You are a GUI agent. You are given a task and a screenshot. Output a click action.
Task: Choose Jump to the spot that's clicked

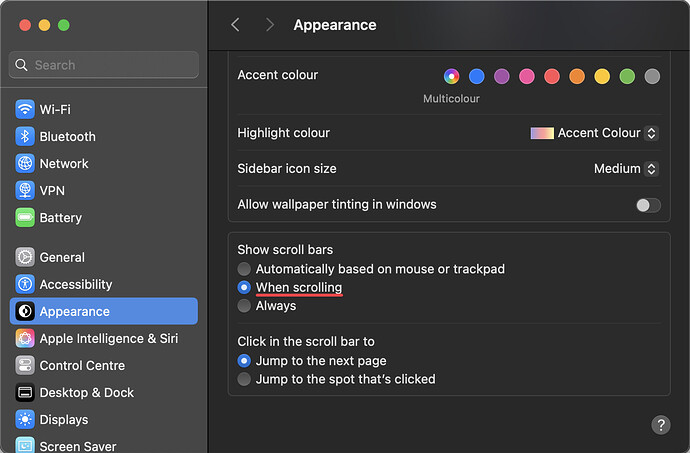click(x=244, y=379)
